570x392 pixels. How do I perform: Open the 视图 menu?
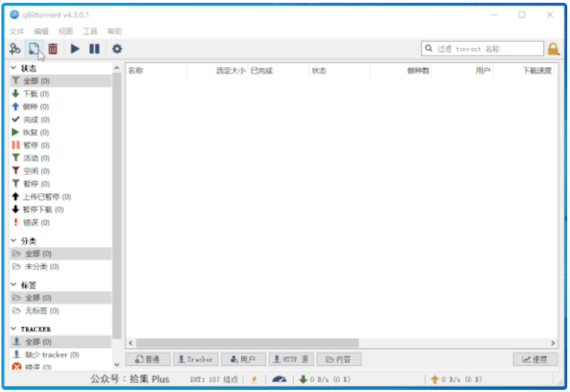coord(66,31)
